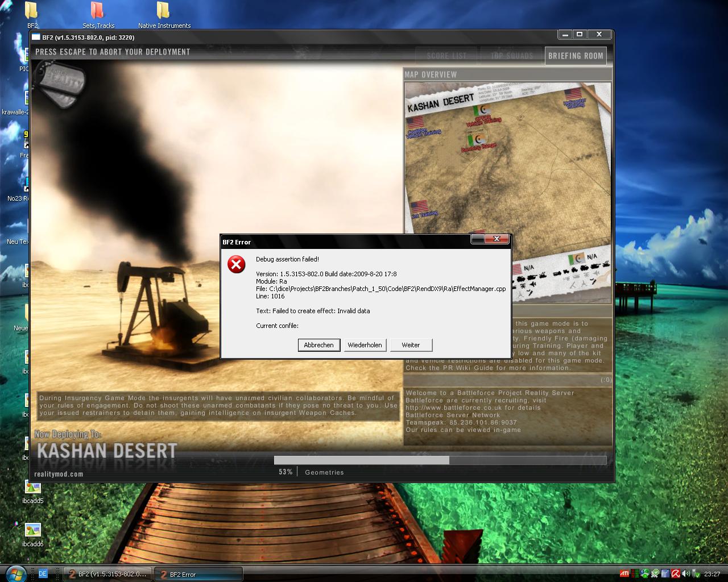Screen dimensions: 728x582
Task: Click the loading progress bar
Action: pos(440,460)
